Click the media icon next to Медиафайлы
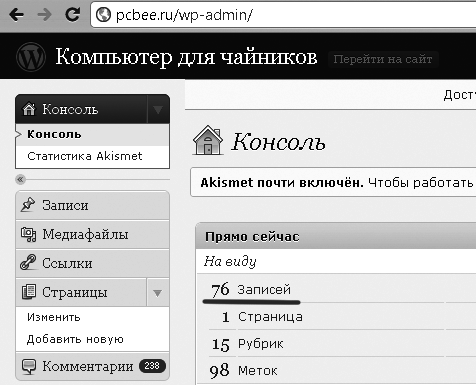 28,234
